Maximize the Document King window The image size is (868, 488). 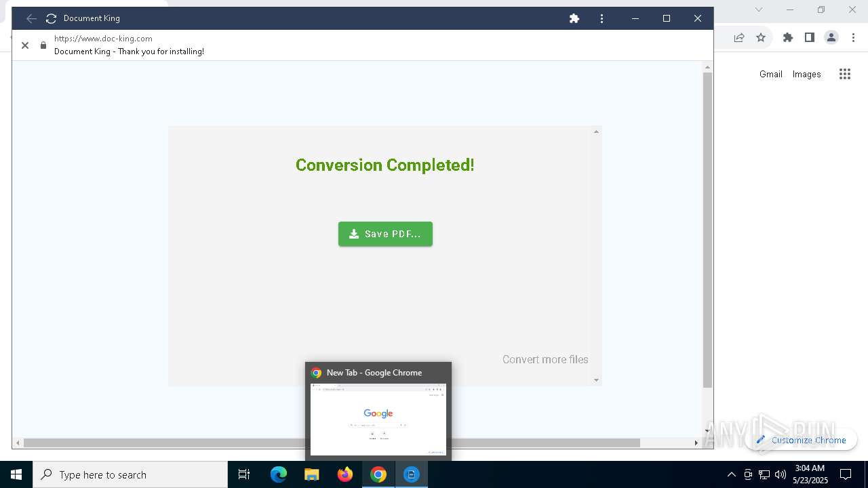(x=667, y=18)
